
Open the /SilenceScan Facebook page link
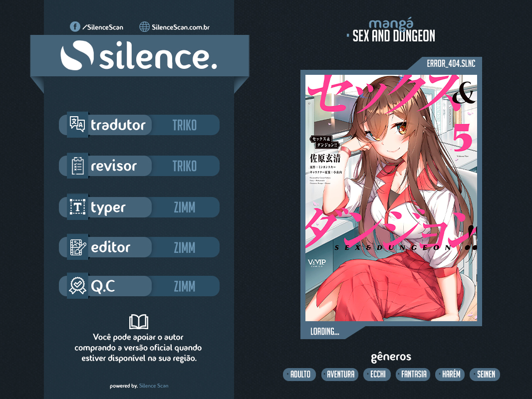tap(103, 27)
